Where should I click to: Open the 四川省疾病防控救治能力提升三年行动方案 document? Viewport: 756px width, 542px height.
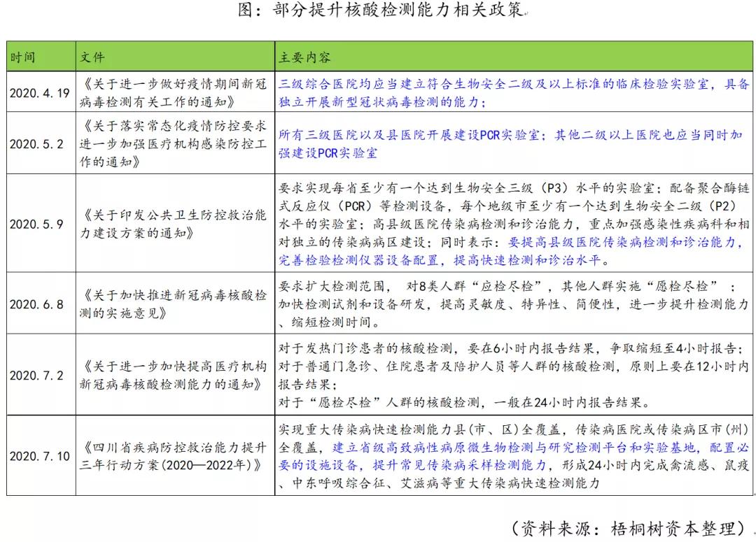click(172, 457)
